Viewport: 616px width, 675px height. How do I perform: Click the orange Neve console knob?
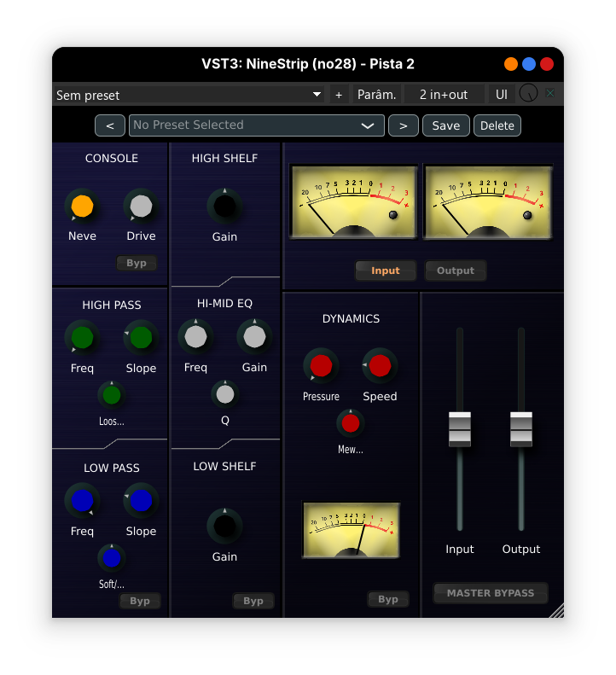pyautogui.click(x=82, y=207)
